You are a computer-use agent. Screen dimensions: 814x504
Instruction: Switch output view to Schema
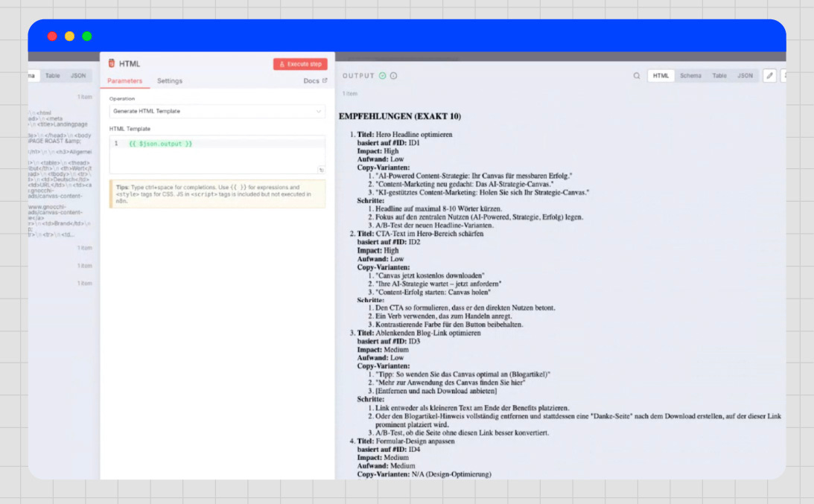pyautogui.click(x=692, y=75)
